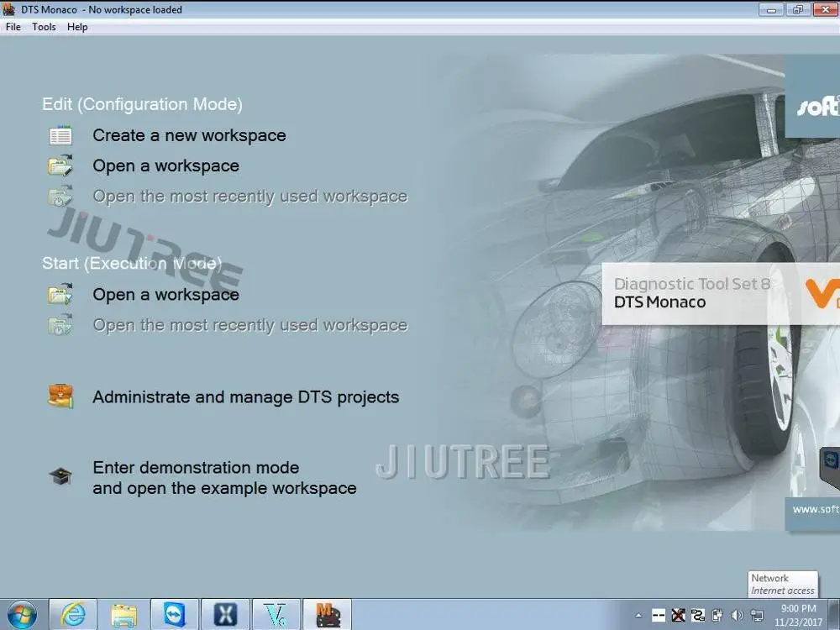Click the network tray icon

757,616
